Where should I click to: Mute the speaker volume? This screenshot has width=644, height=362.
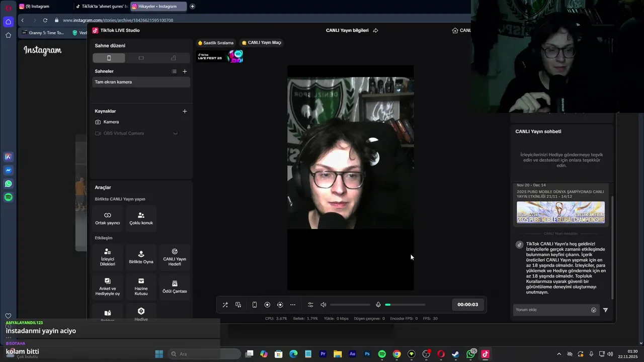[324, 305]
